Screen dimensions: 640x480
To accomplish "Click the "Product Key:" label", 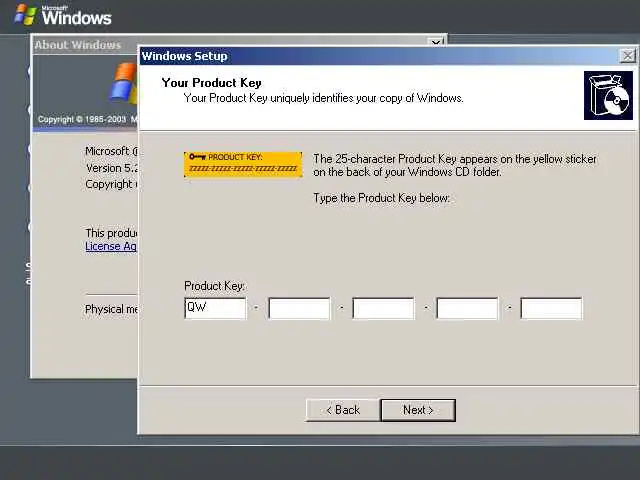I will (214, 286).
